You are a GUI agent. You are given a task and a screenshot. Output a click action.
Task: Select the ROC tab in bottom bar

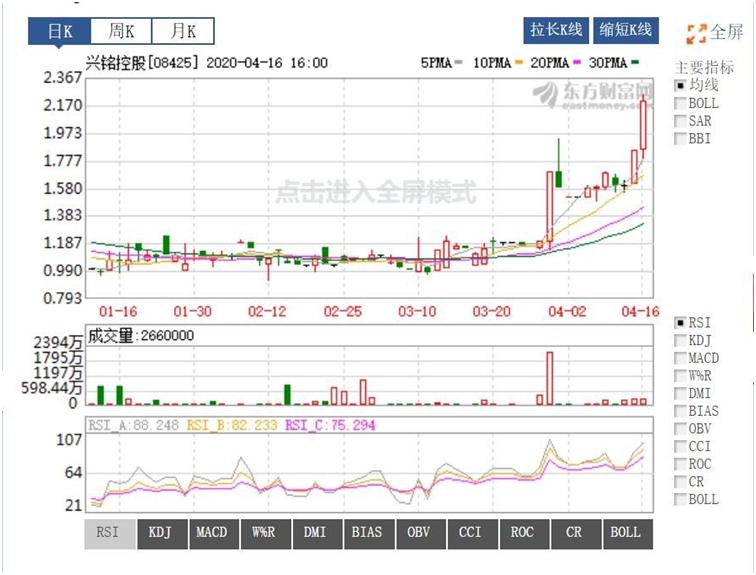[525, 534]
